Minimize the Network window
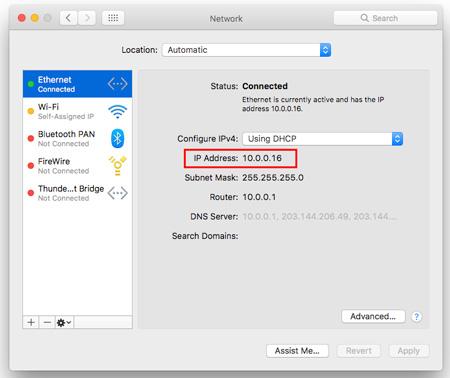 35,18
